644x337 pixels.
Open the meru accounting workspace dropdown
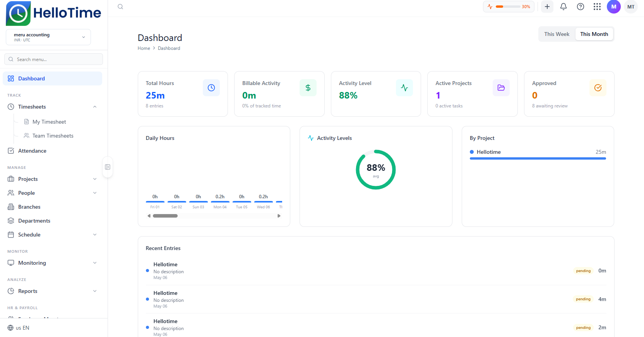tap(48, 37)
